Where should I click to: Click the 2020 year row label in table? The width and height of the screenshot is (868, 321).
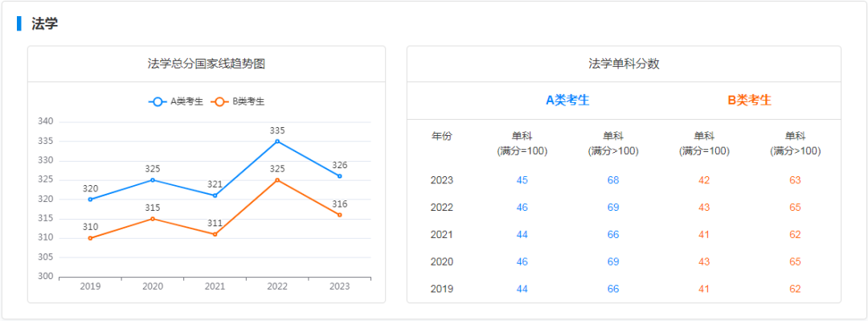pyautogui.click(x=442, y=261)
